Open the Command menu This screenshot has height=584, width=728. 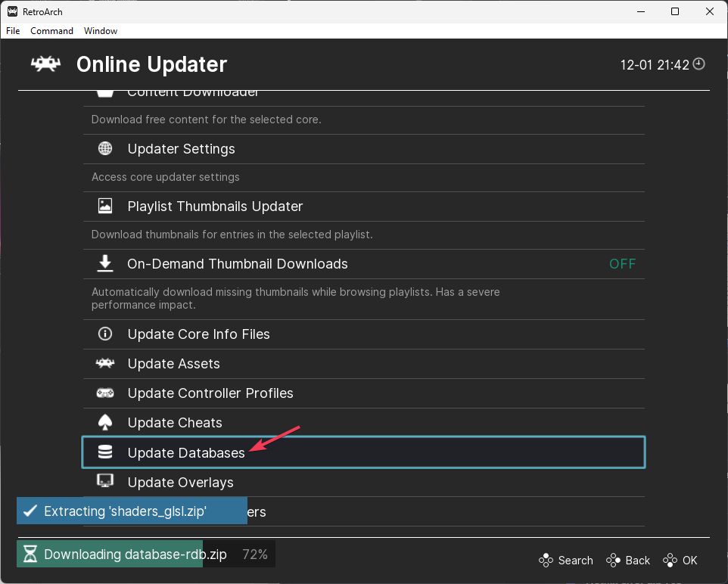51,31
